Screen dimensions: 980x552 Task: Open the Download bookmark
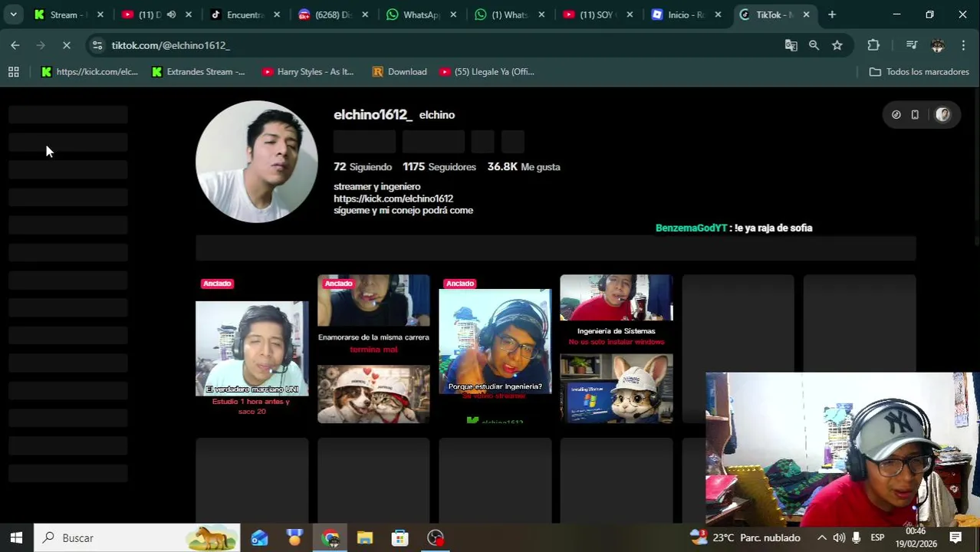click(x=400, y=71)
